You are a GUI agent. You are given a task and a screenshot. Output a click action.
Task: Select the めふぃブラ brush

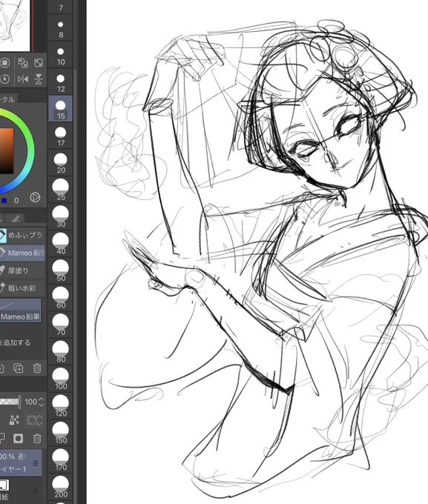[x=22, y=235]
